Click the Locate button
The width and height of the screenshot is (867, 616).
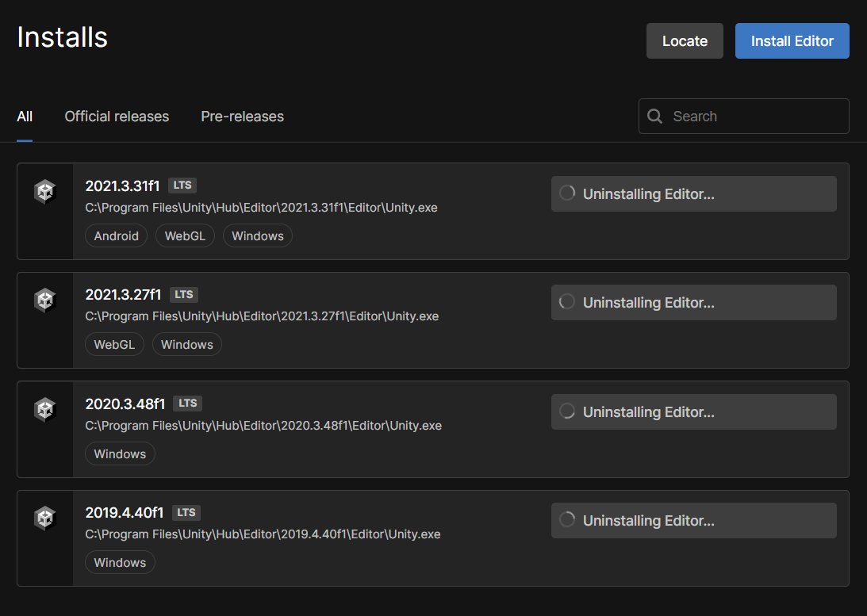(x=685, y=41)
